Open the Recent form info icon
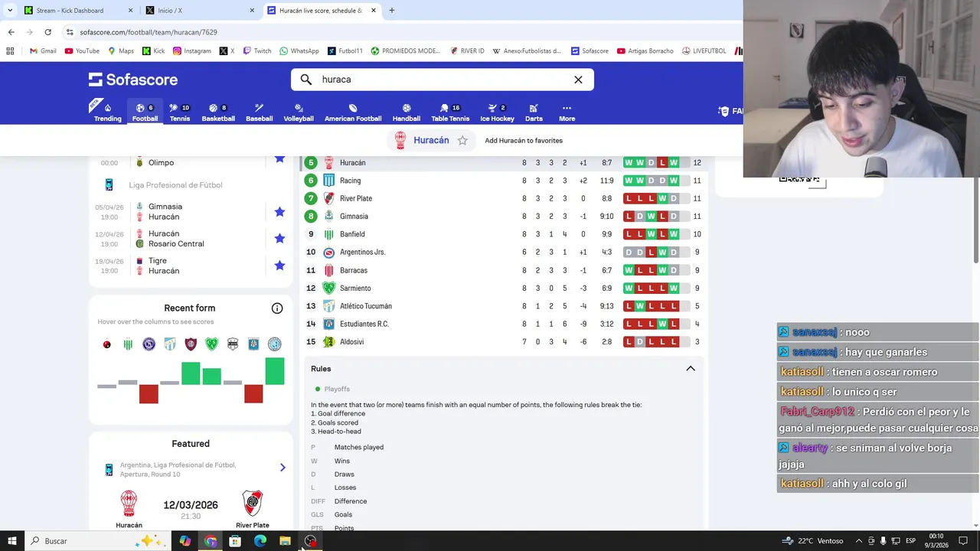 tap(277, 308)
